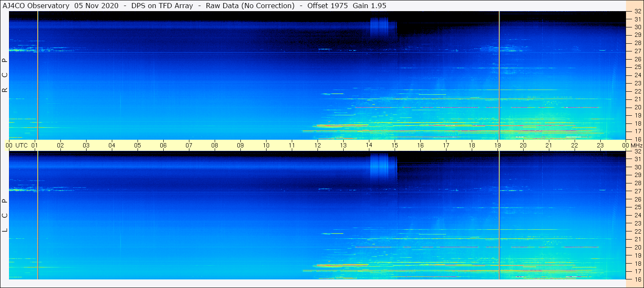Click hour label '03' on the UTC axis
Viewport: 644px width, 288px height.
click(x=86, y=145)
